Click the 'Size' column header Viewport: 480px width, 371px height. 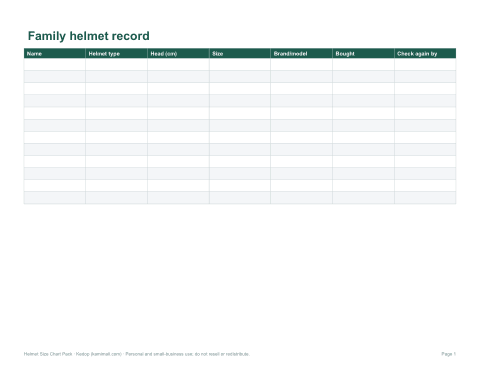(240, 53)
